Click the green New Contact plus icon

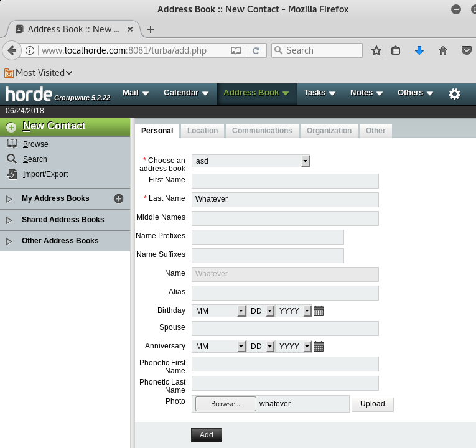click(x=11, y=127)
